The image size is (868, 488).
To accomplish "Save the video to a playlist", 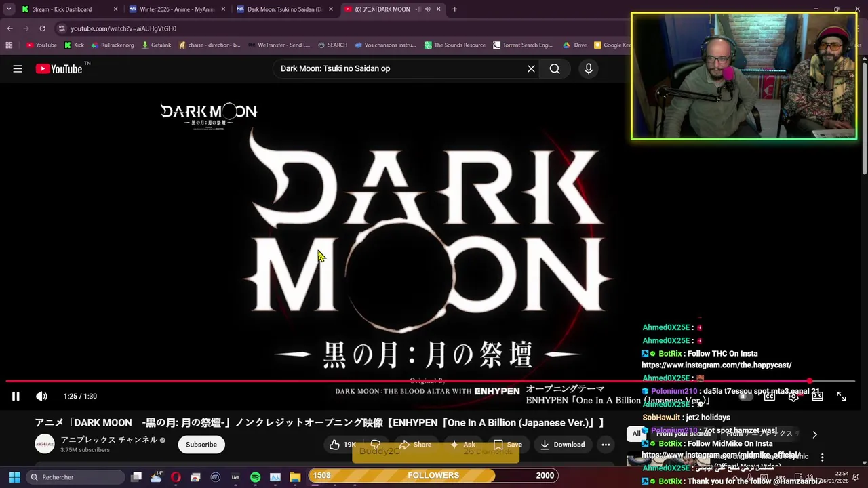I will pyautogui.click(x=507, y=445).
